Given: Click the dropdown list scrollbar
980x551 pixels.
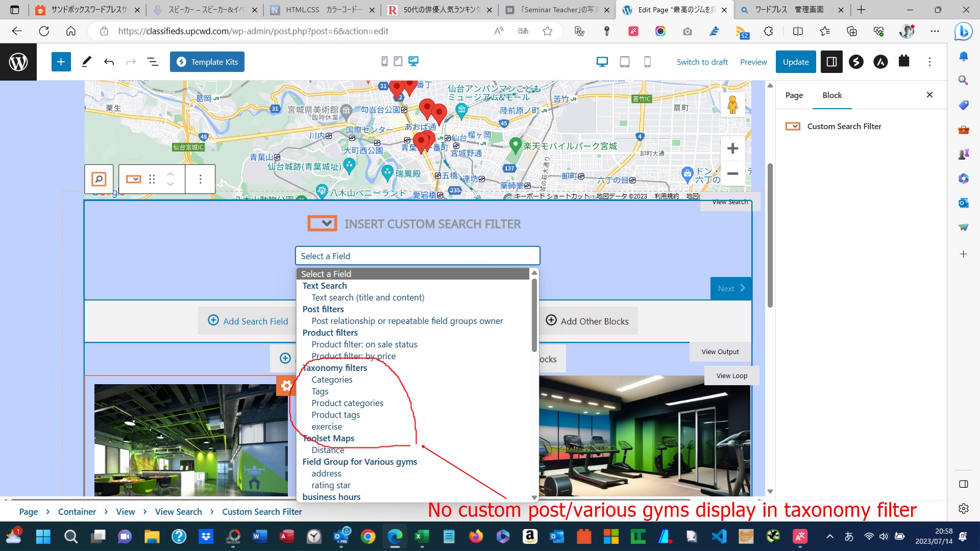Looking at the screenshot, I should 534,315.
